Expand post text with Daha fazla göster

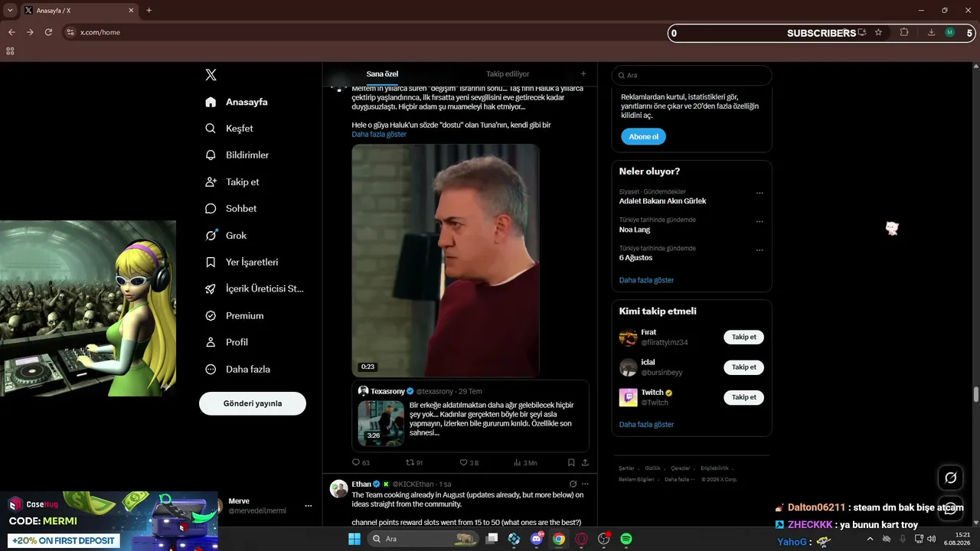(379, 135)
